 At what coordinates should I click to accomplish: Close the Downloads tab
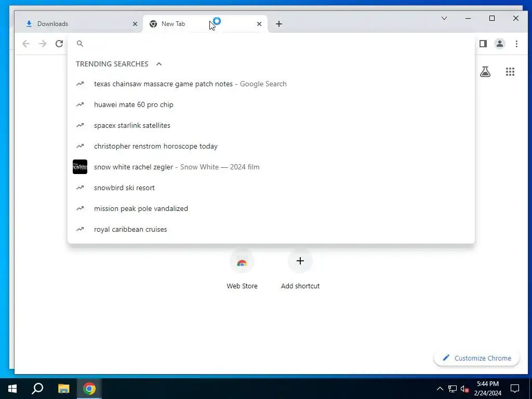click(x=135, y=24)
